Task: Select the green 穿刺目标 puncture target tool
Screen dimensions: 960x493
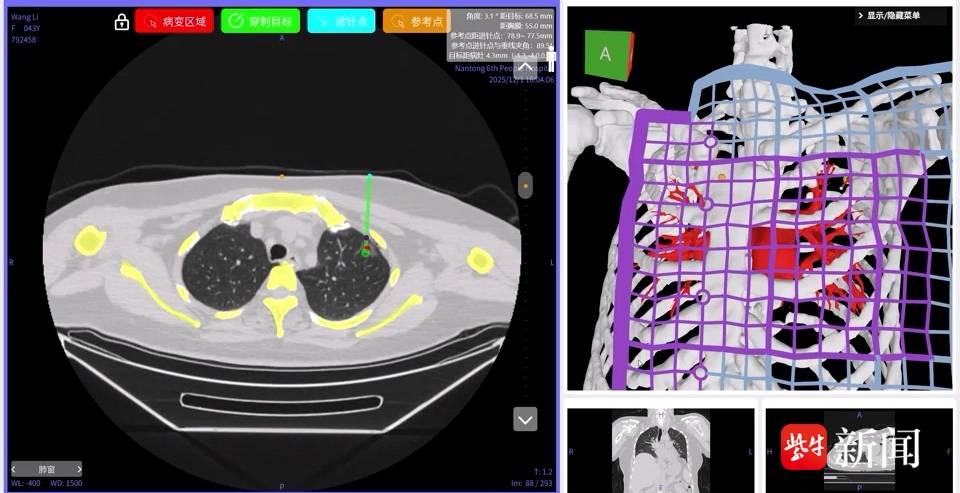Action: point(260,21)
